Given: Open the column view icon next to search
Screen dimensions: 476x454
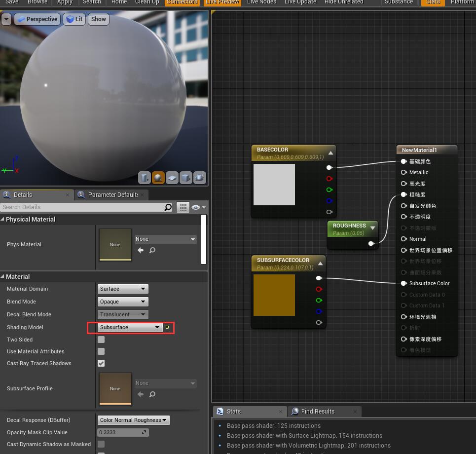Looking at the screenshot, I should [183, 207].
